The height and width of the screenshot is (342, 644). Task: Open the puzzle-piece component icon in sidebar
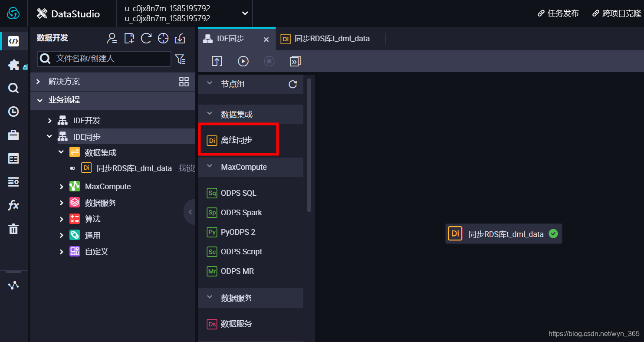coord(13,65)
